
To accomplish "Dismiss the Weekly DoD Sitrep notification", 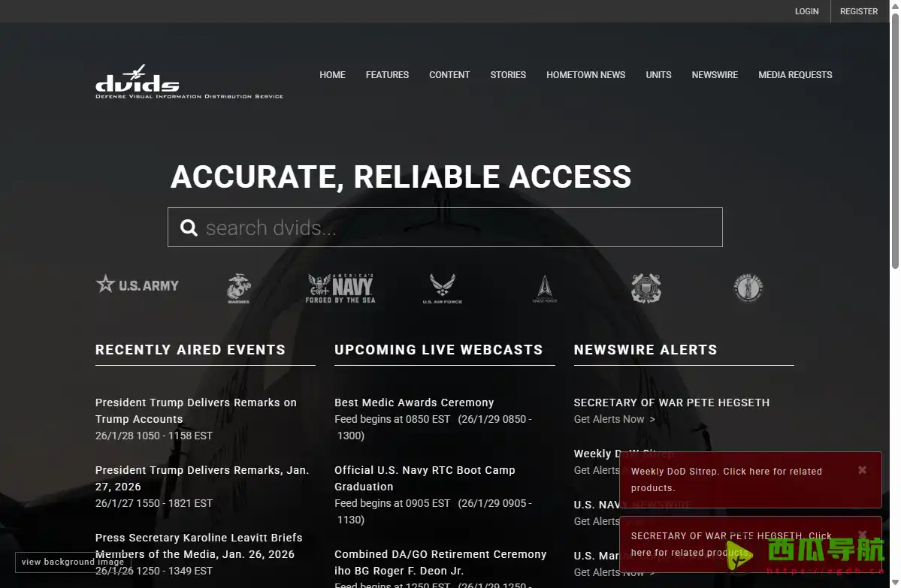I will (x=862, y=470).
